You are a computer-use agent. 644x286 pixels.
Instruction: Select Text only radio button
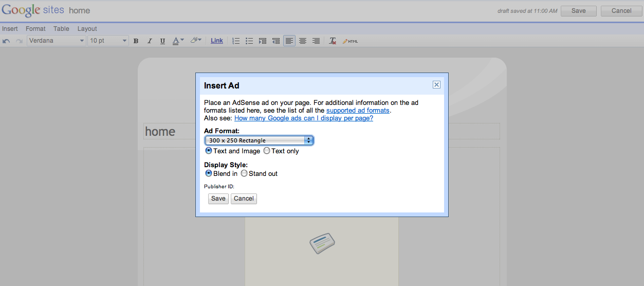click(x=267, y=151)
